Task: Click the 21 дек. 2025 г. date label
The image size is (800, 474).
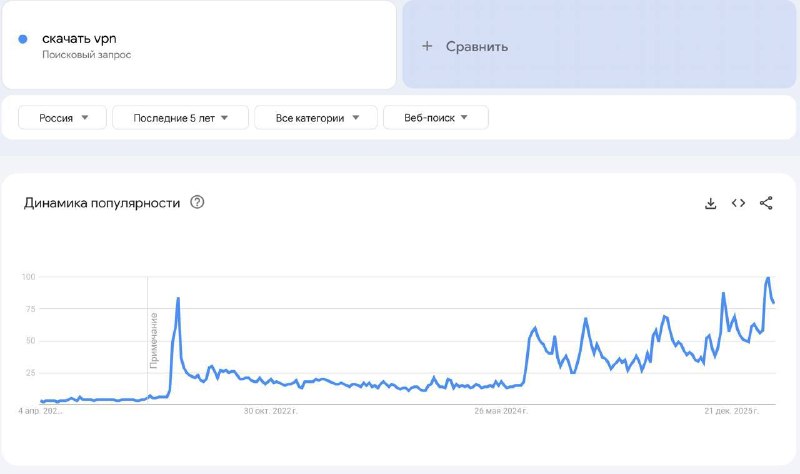Action: click(x=732, y=411)
